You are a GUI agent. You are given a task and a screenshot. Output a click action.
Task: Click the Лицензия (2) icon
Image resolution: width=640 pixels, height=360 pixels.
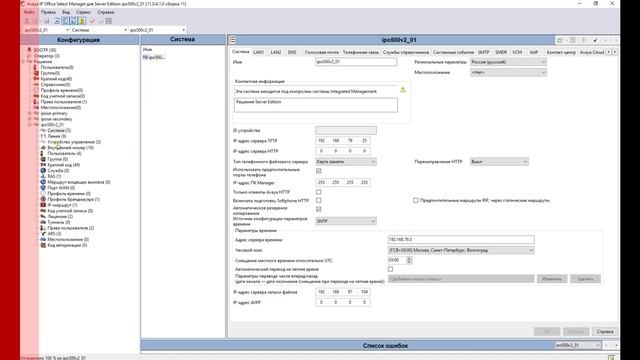[43, 216]
